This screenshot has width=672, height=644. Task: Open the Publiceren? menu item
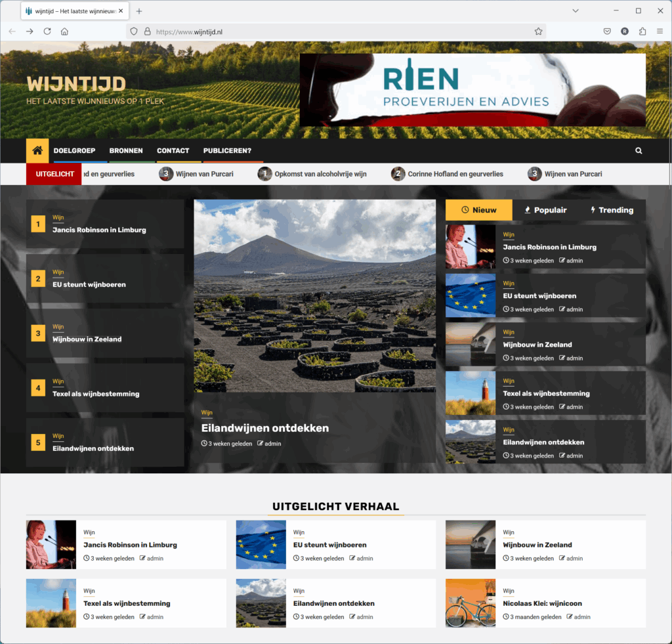click(227, 150)
